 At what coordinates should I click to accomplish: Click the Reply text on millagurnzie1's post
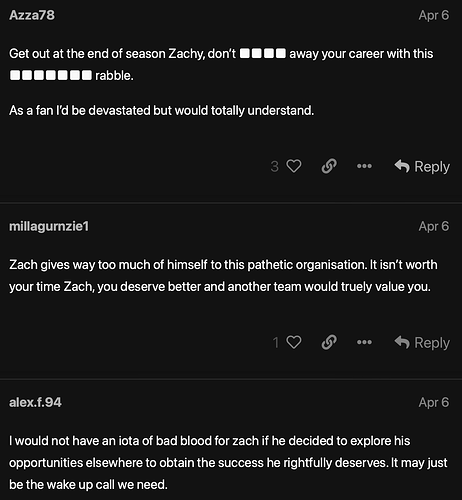[x=432, y=343]
